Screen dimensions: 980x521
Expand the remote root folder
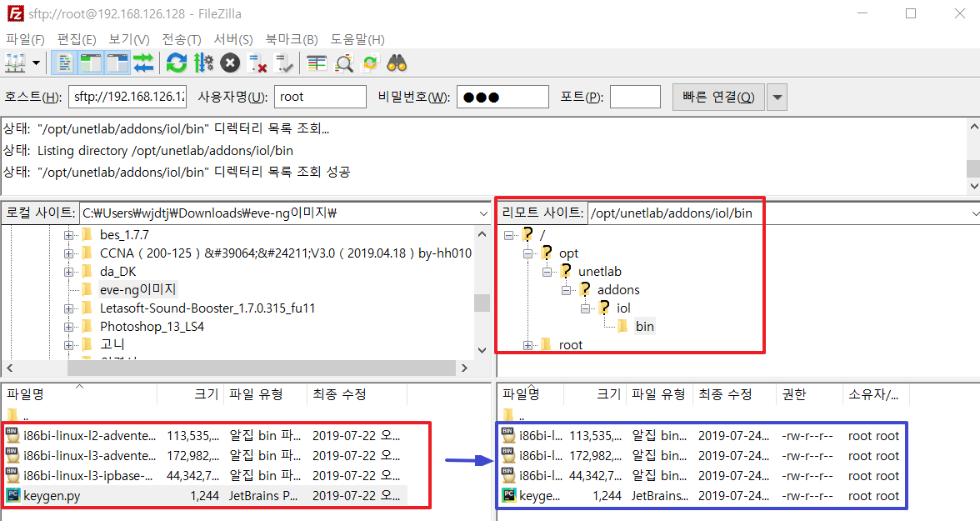[x=528, y=345]
